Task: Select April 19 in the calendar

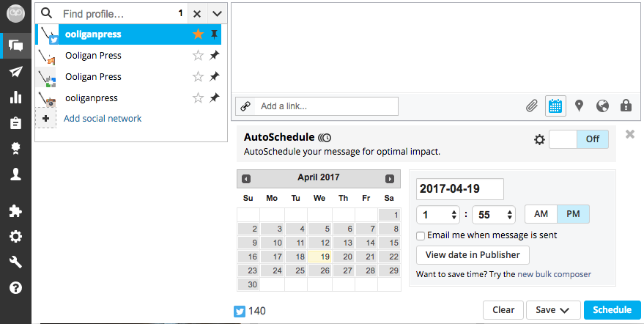Action: [x=319, y=257]
